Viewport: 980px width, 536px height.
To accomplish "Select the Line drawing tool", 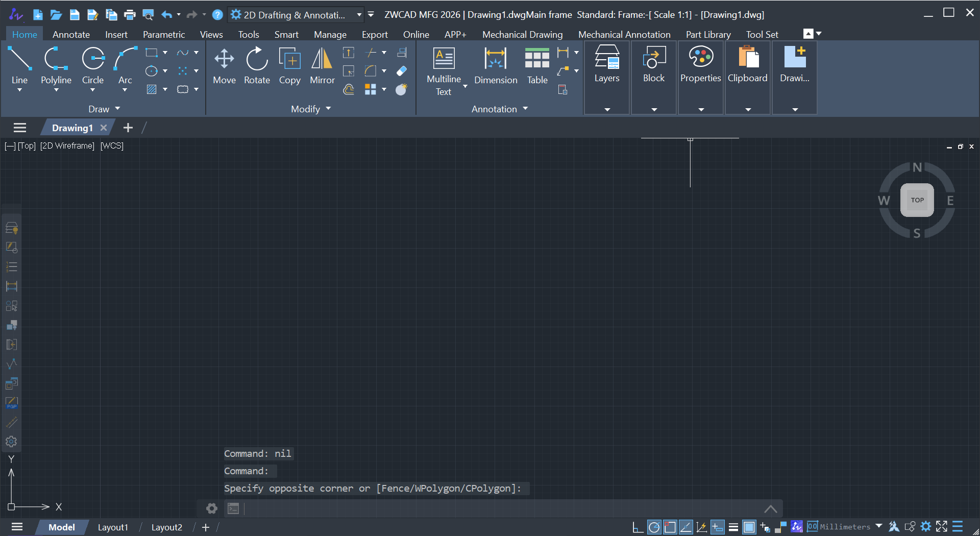I will (x=19, y=65).
